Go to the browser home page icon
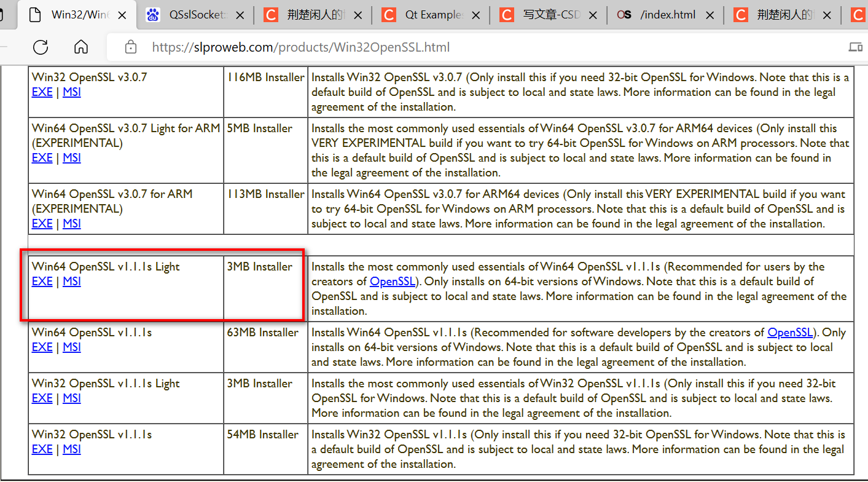This screenshot has height=482, width=868. (80, 47)
